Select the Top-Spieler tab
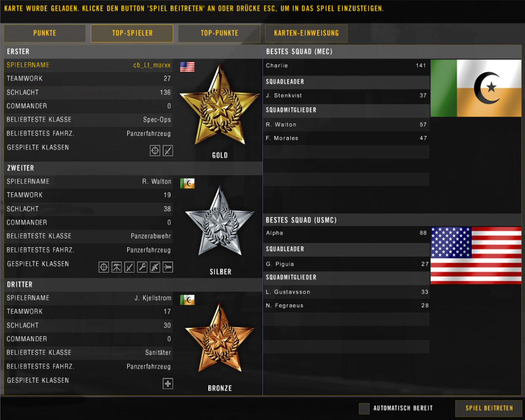Screen dimensions: 525x420 click(132, 33)
